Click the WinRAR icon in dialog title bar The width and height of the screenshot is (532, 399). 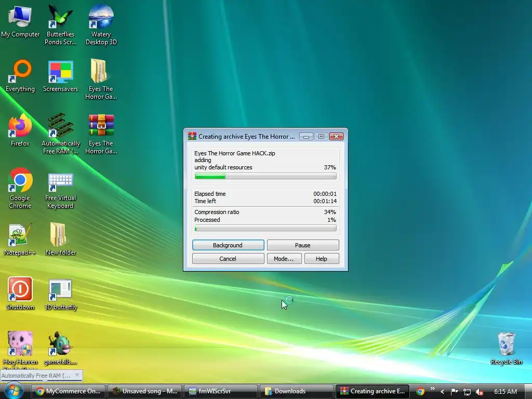[x=192, y=137]
